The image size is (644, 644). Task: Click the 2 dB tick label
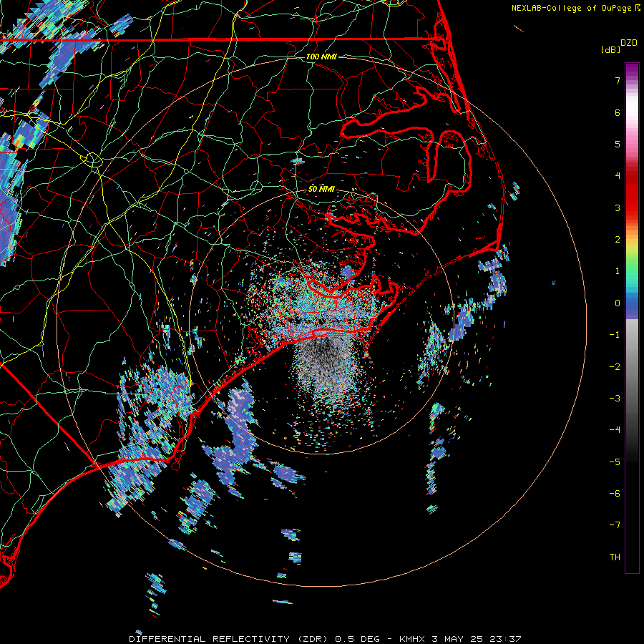tap(618, 240)
